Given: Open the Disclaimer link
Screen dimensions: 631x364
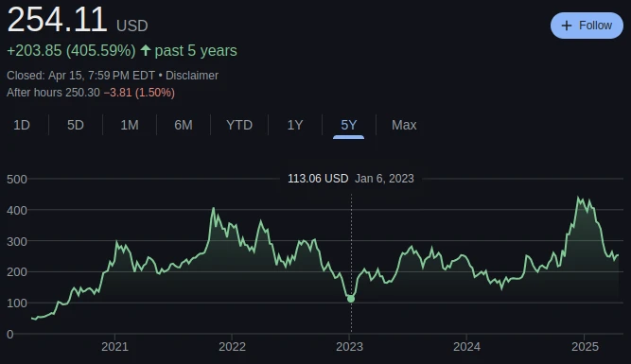Looking at the screenshot, I should [192, 76].
